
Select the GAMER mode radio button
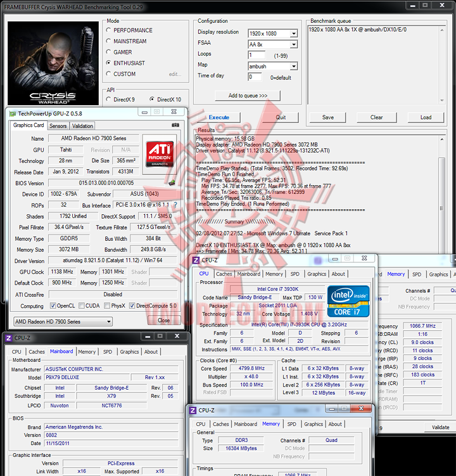(108, 52)
